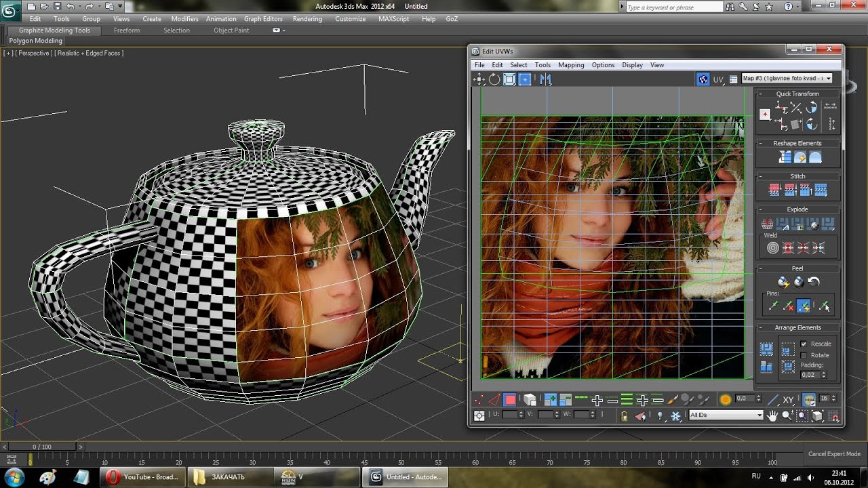Viewport: 868px width, 488px height.
Task: Click Cancel Expert Mode button
Action: [x=834, y=454]
